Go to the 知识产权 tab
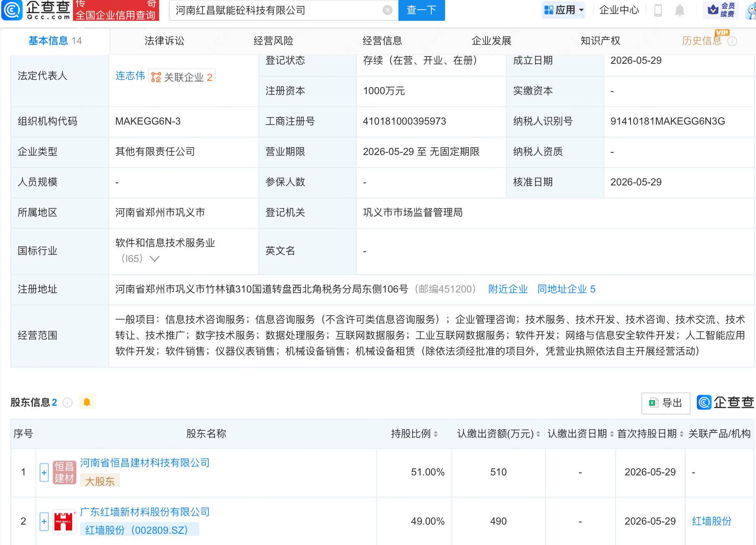The width and height of the screenshot is (756, 545). (x=600, y=41)
